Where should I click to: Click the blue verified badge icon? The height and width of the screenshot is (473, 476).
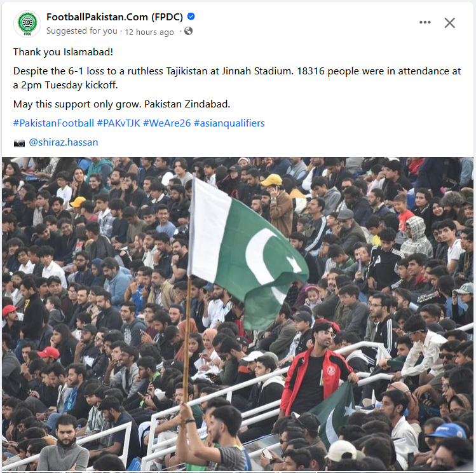[x=191, y=17]
